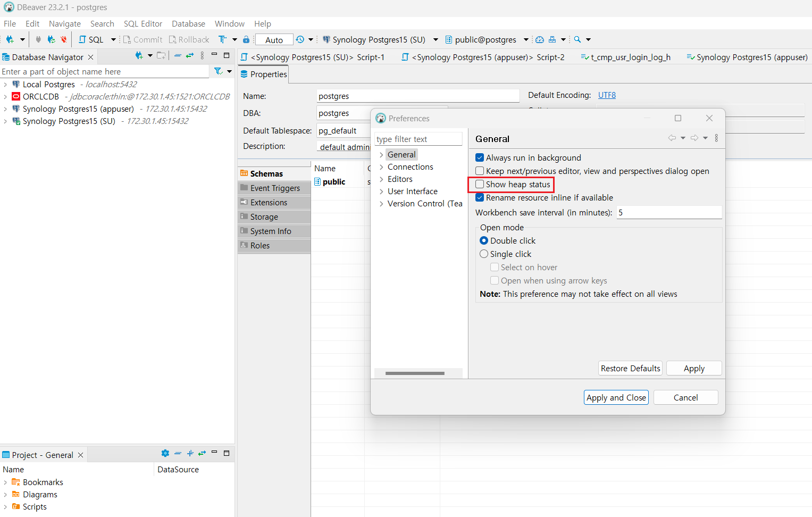
Task: Open the database dashboard gauge icon
Action: pyautogui.click(x=540, y=39)
